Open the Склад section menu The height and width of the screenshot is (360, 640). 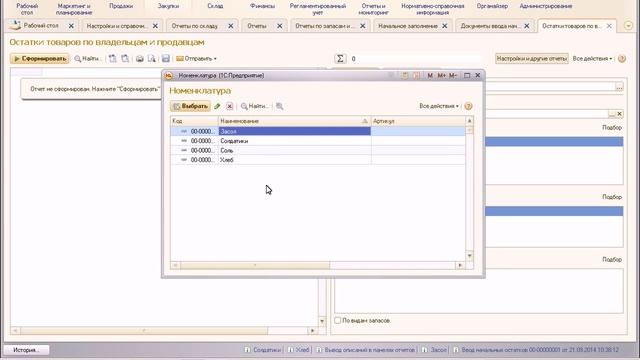coord(215,6)
